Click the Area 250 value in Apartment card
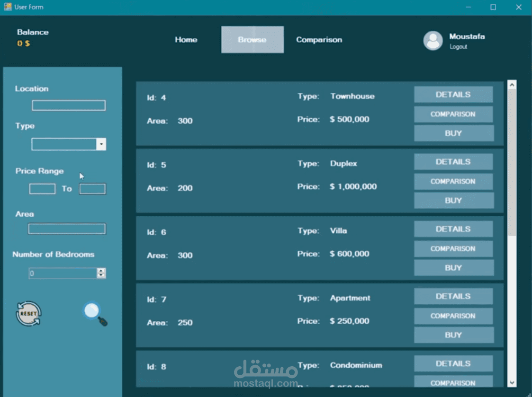This screenshot has height=397, width=532. coord(185,323)
